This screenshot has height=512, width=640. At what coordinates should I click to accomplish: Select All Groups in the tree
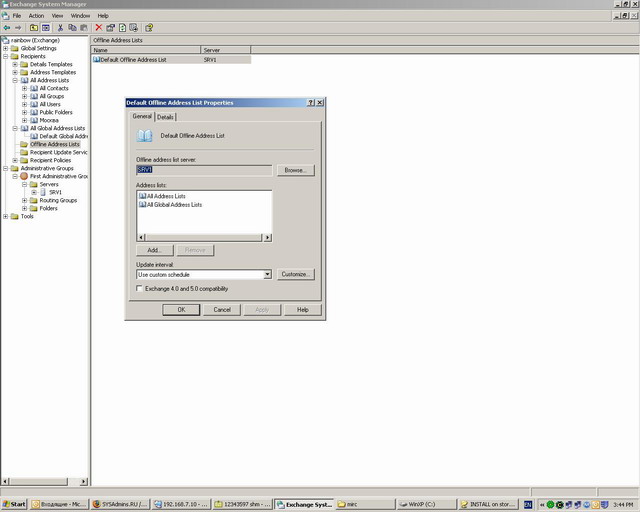pos(52,96)
